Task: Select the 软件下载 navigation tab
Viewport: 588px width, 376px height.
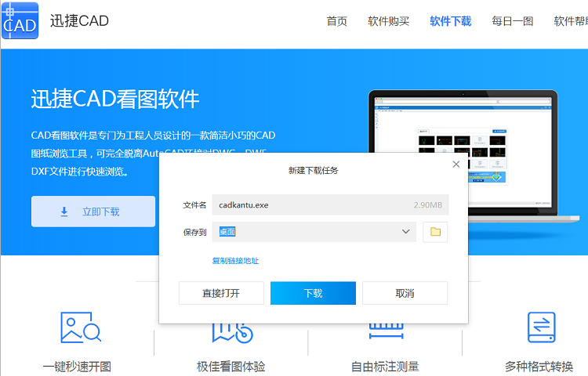Action: coord(450,21)
